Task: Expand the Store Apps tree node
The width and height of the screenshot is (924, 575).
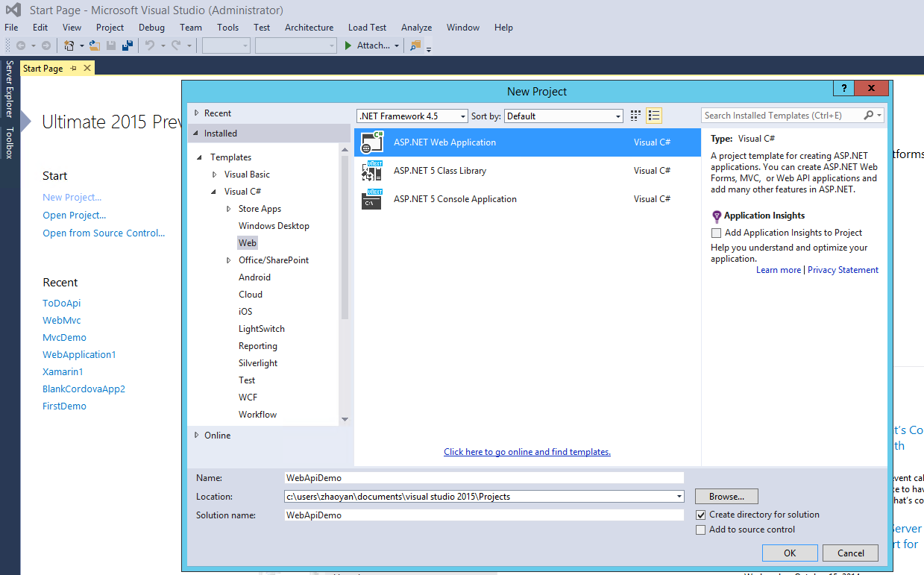Action: click(229, 209)
